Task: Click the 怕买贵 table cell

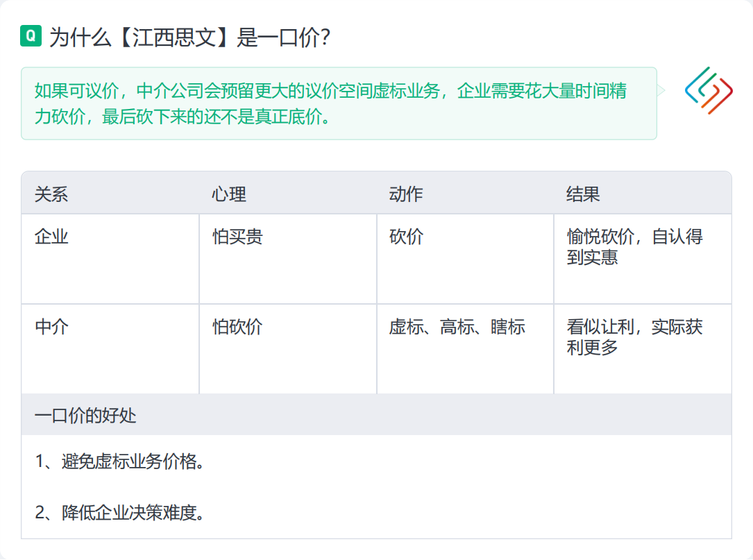Action: pos(237,237)
